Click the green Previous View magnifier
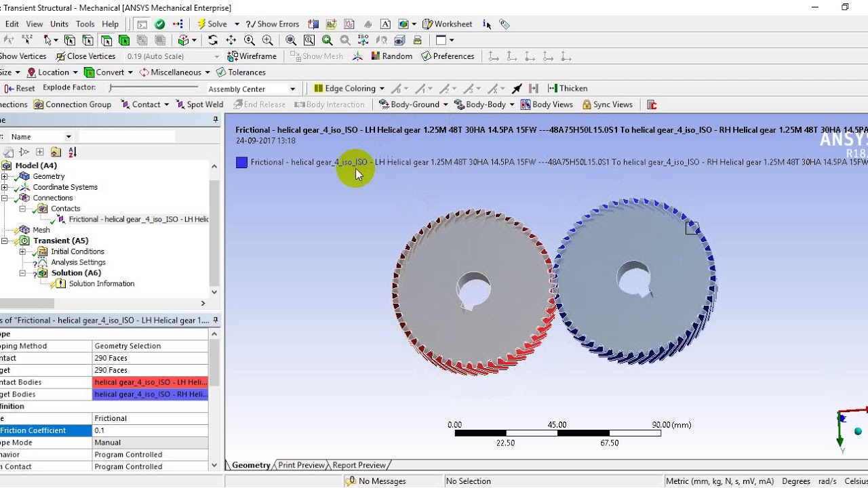The image size is (868, 488). click(328, 40)
